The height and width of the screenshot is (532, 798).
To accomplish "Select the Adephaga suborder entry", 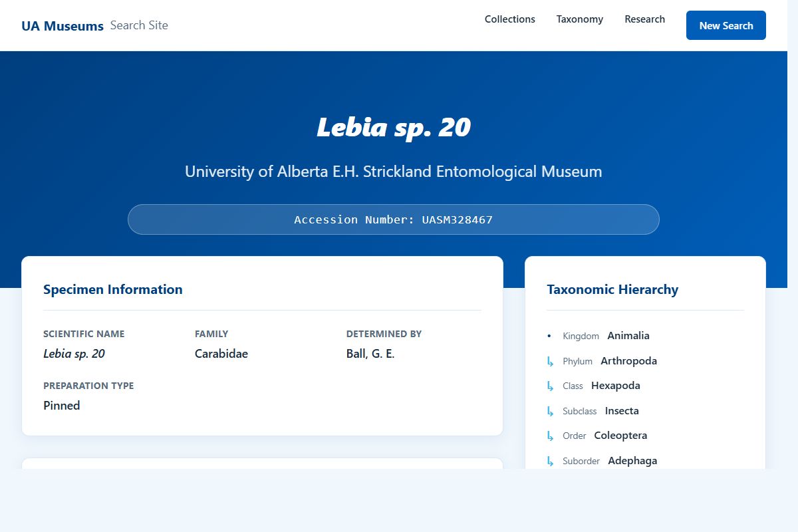I will point(632,460).
